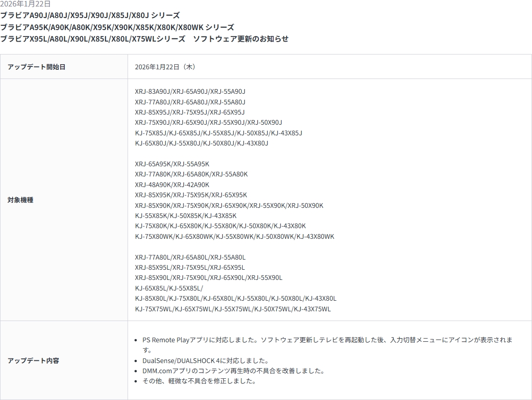Image resolution: width=532 pixels, height=400 pixels.
Task: Click the model line starting with XRJ-83A90J
Action: (x=190, y=91)
